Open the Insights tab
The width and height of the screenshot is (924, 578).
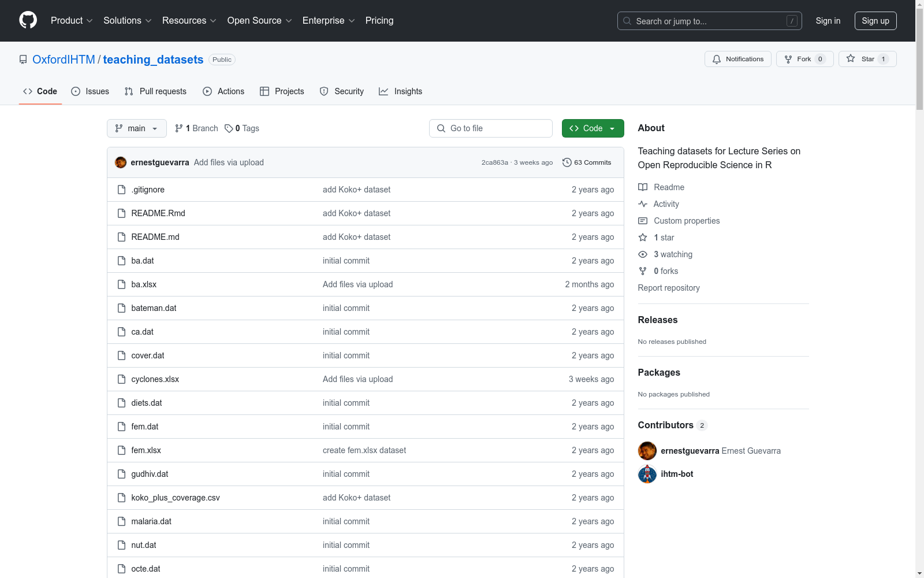click(x=400, y=91)
